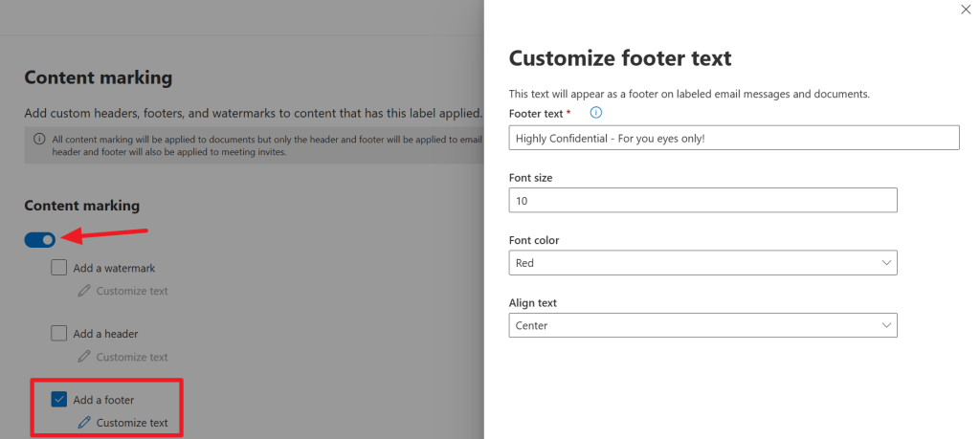The image size is (980, 439).
Task: Open Customize text link under header
Action: 132,357
